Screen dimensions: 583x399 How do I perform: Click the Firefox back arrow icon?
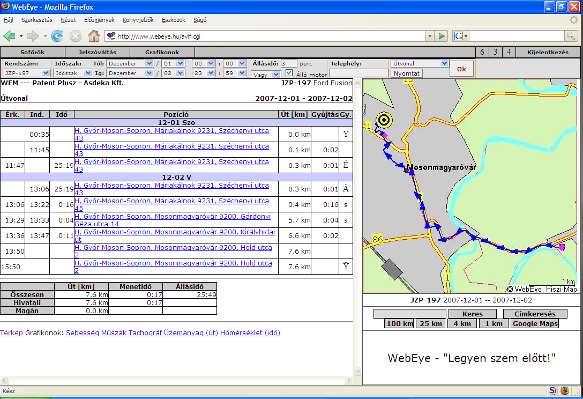point(9,36)
